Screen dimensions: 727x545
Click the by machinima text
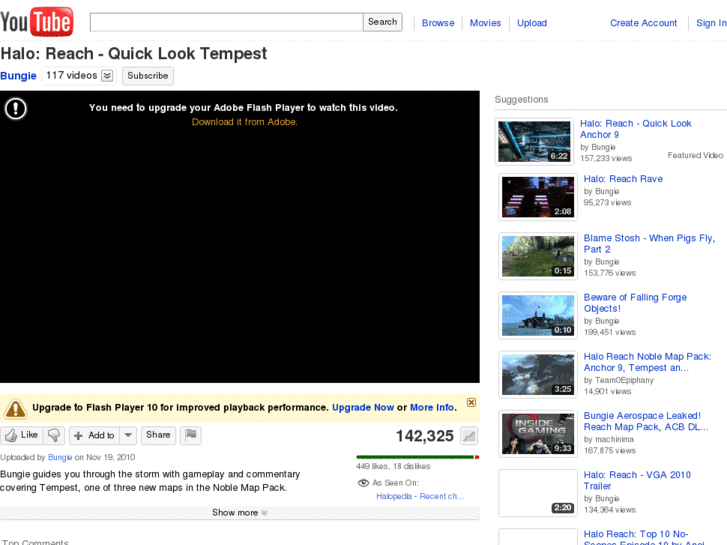point(609,439)
